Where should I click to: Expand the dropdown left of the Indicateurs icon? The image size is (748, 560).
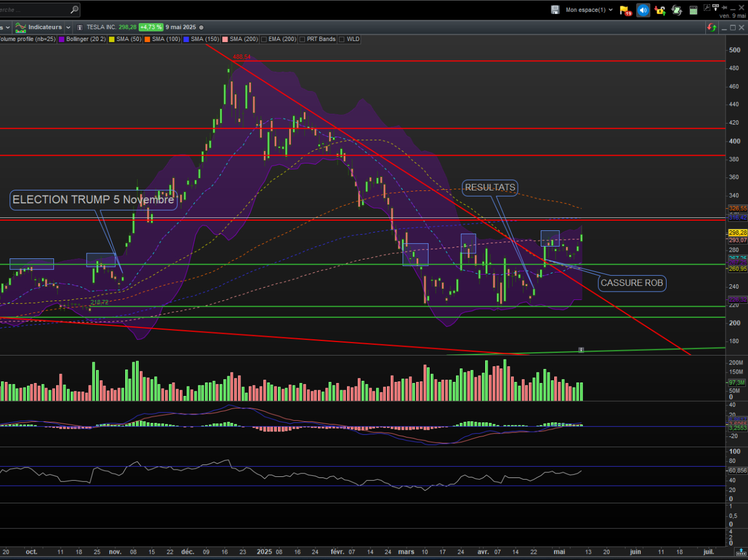[9, 28]
